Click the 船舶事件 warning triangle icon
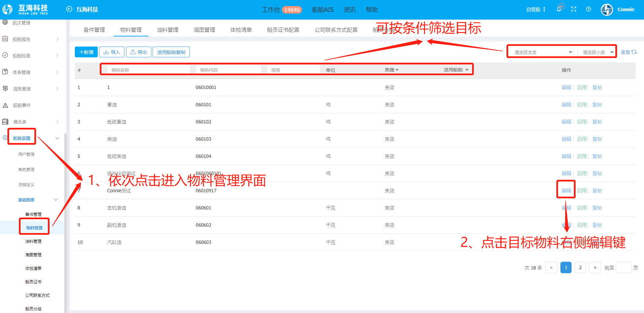 coord(5,105)
